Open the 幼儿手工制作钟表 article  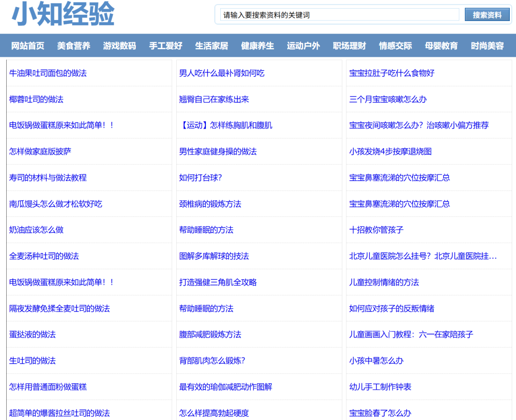380,387
